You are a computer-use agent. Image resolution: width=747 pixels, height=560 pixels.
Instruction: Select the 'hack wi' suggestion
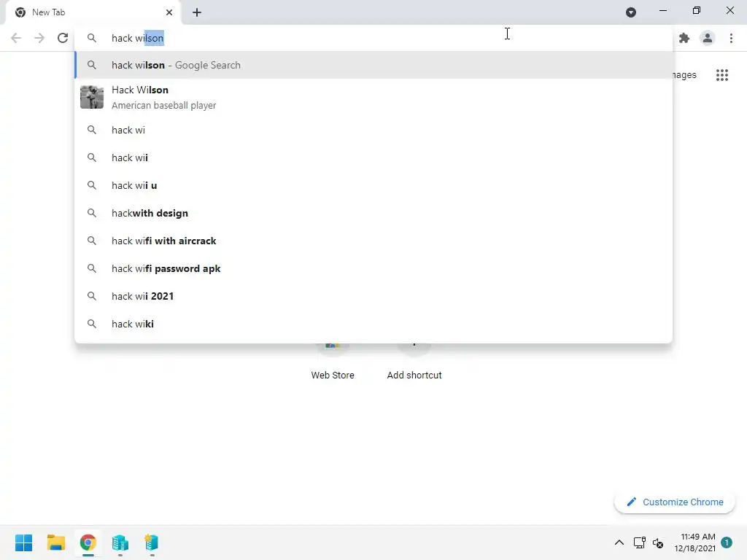point(373,130)
